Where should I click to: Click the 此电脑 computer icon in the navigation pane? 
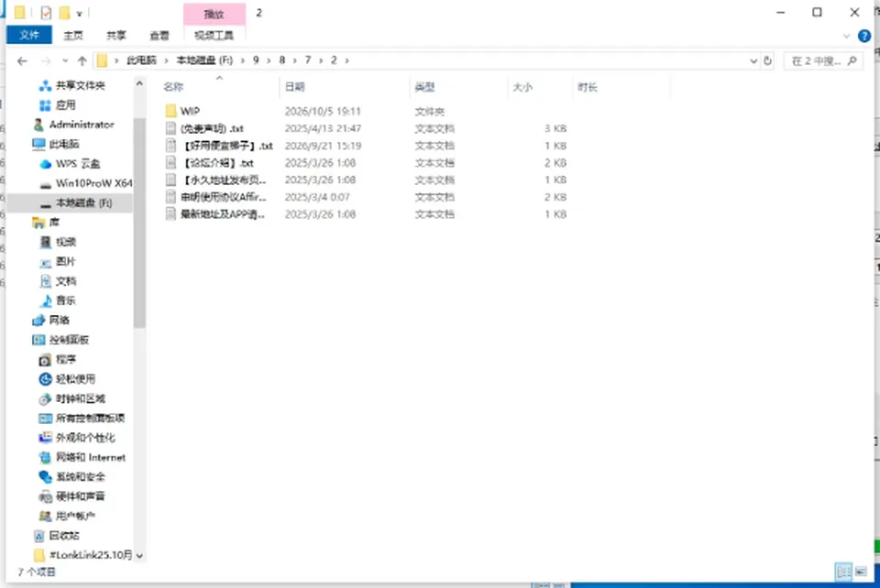pyautogui.click(x=38, y=145)
